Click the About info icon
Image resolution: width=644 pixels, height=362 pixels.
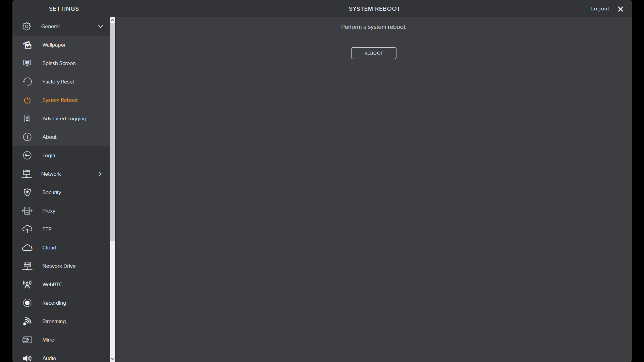27,137
